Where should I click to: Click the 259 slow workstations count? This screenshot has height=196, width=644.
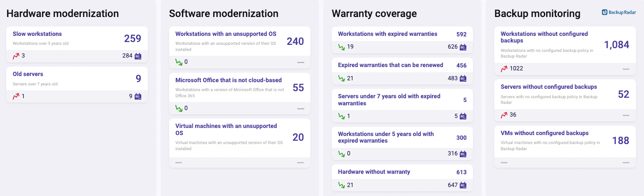coord(132,39)
